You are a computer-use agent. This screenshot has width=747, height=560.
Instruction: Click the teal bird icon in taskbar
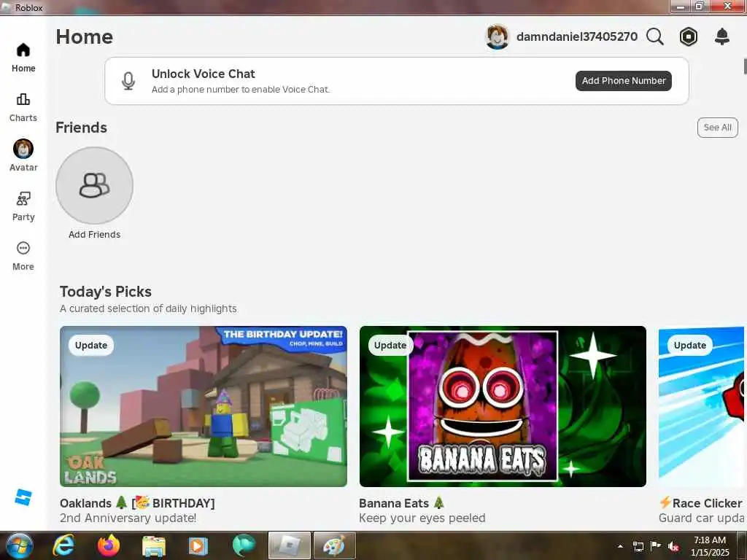click(244, 545)
